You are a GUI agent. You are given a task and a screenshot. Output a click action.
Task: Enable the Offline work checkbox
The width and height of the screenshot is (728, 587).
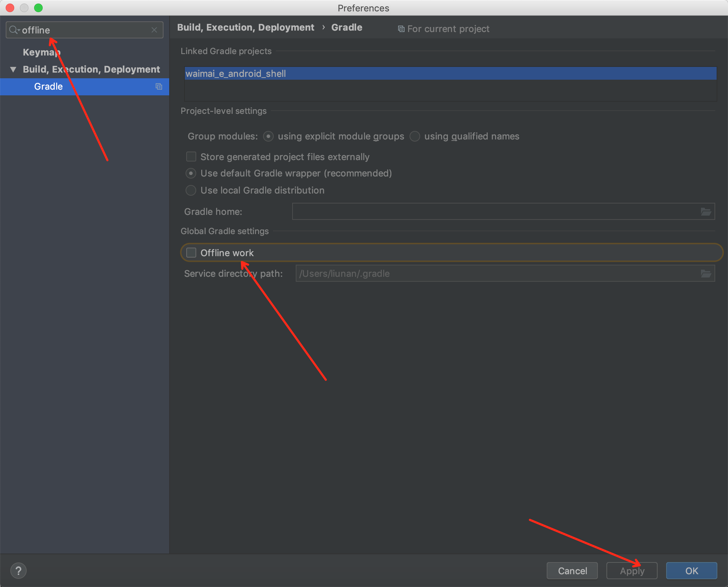[x=191, y=253]
